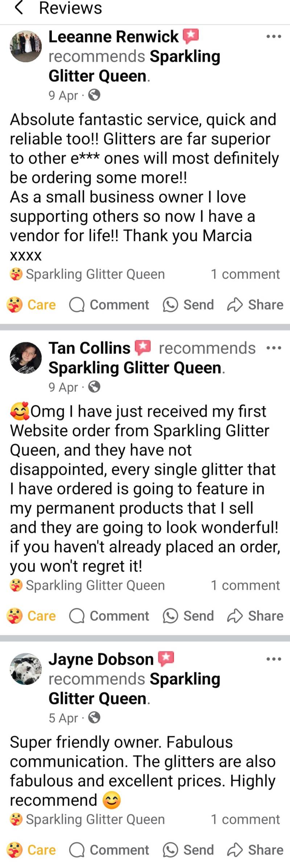The width and height of the screenshot is (290, 868).
Task: Send Tan Collins' review via WhatsApp
Action: 188,616
